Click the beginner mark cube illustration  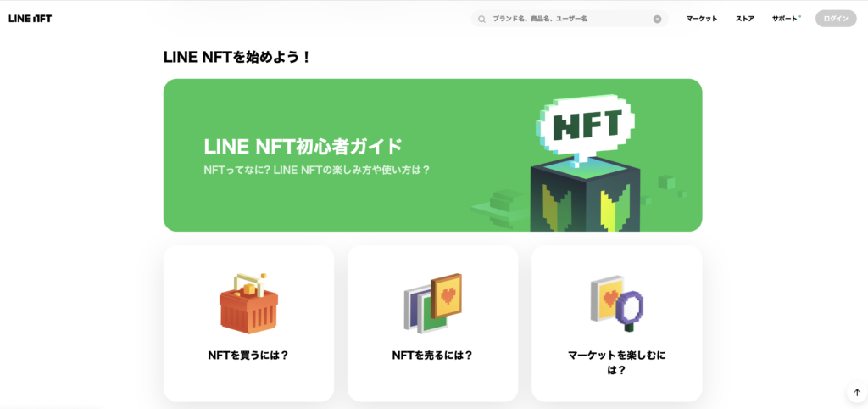click(585, 196)
